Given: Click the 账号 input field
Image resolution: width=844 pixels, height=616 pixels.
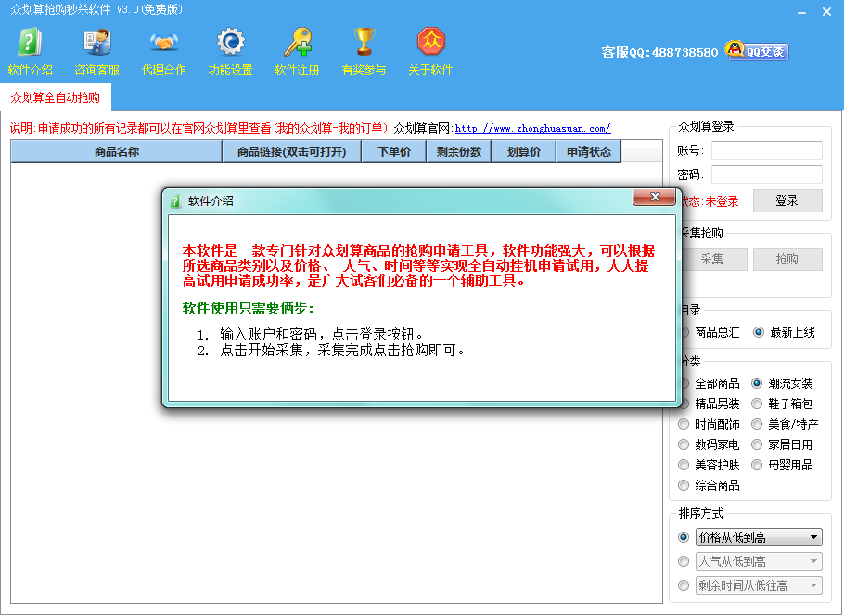Looking at the screenshot, I should tap(766, 150).
